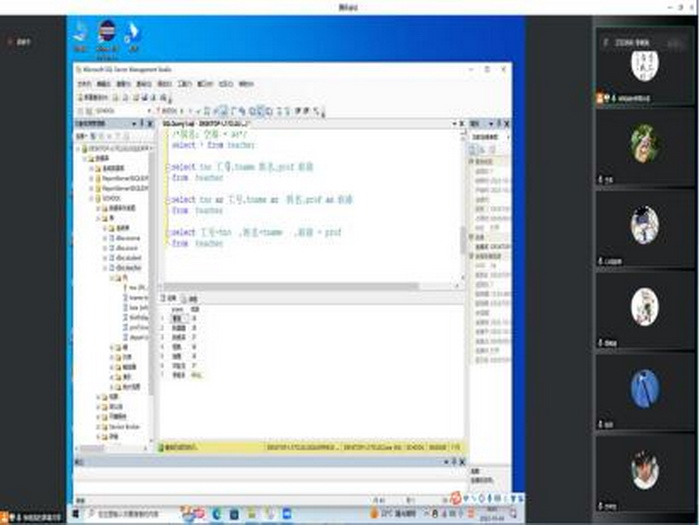
Task: Select the Results tab in output pane
Action: click(170, 298)
